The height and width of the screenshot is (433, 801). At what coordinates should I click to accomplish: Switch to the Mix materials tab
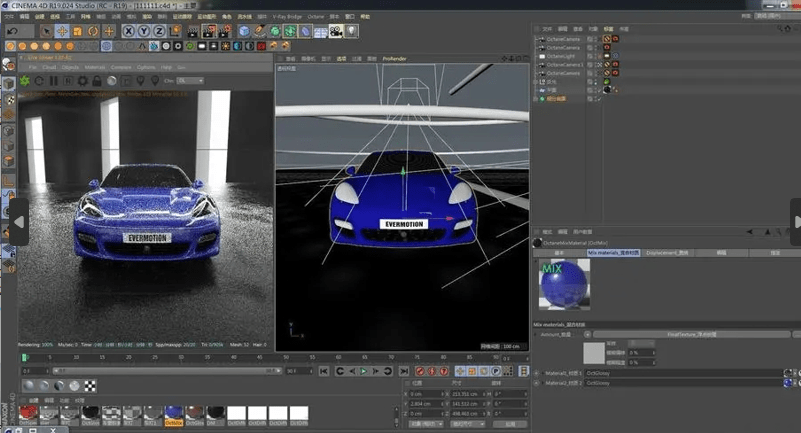point(613,253)
